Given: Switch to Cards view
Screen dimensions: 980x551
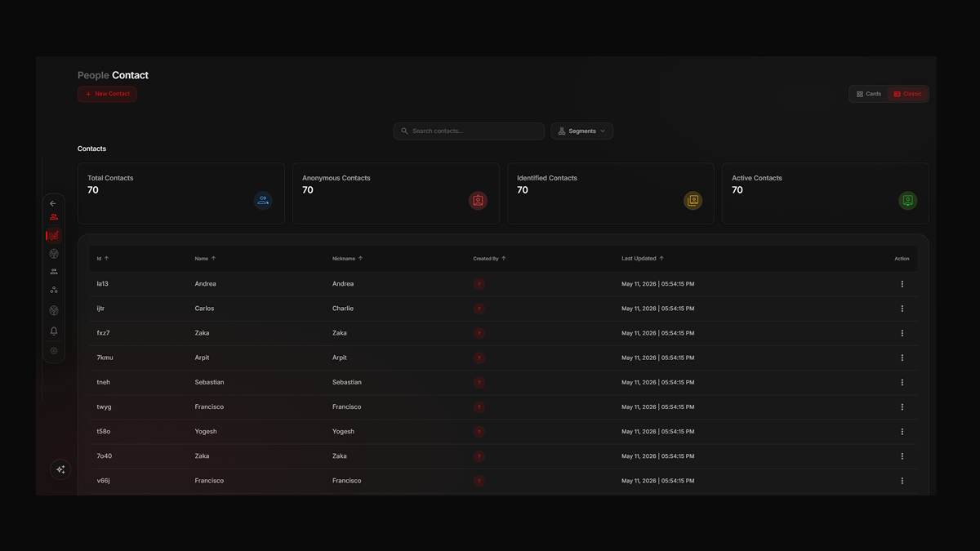Looking at the screenshot, I should 869,94.
